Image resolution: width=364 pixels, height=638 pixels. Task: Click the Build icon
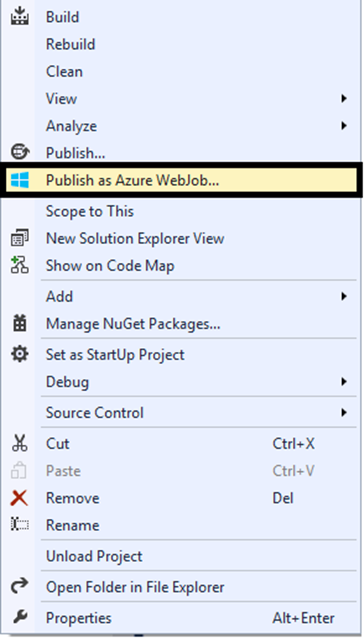pyautogui.click(x=19, y=17)
